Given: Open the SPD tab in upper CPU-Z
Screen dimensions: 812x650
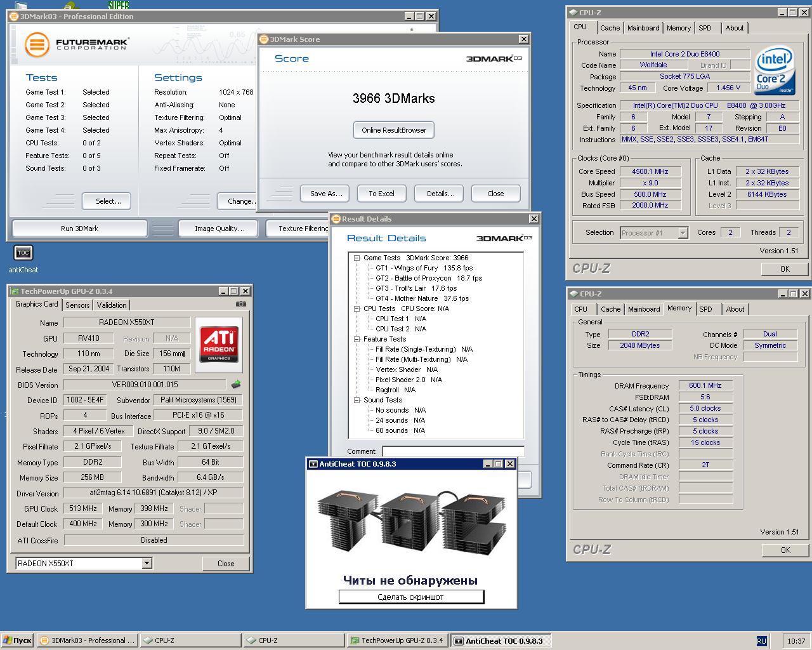Looking at the screenshot, I should click(x=705, y=28).
